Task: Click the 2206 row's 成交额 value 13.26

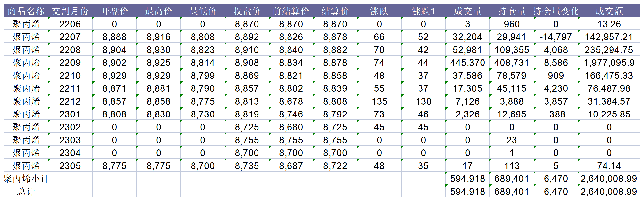Action: [x=609, y=24]
